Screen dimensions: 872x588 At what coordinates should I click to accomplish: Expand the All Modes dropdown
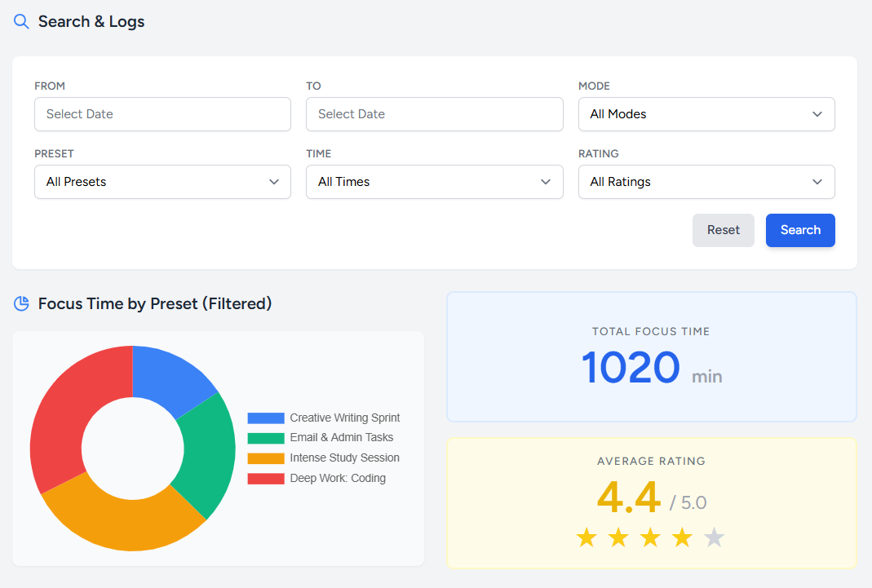click(x=706, y=114)
